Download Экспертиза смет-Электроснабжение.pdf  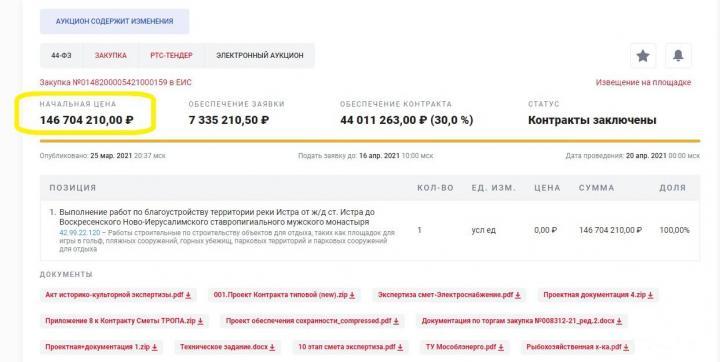[x=449, y=295]
